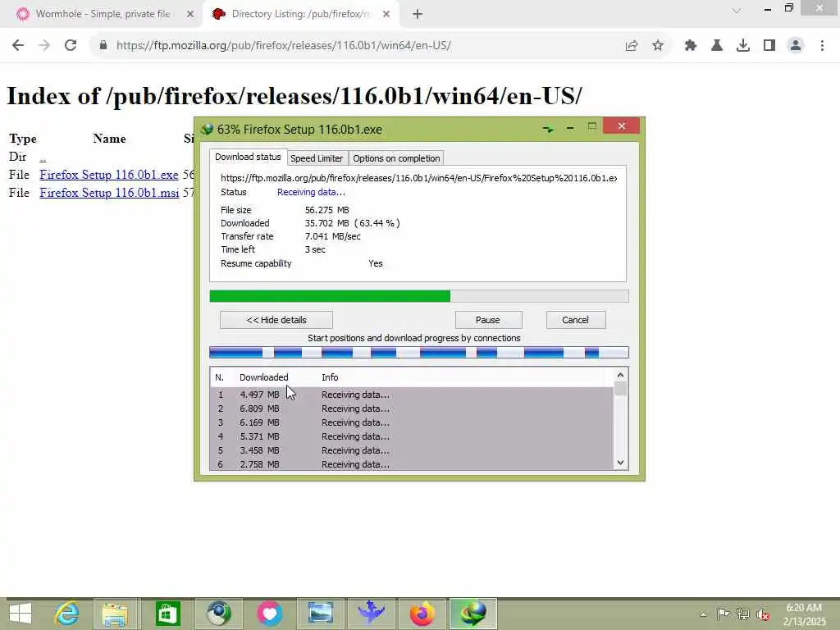Click the address bar URL
The image size is (840, 630).
tap(284, 46)
